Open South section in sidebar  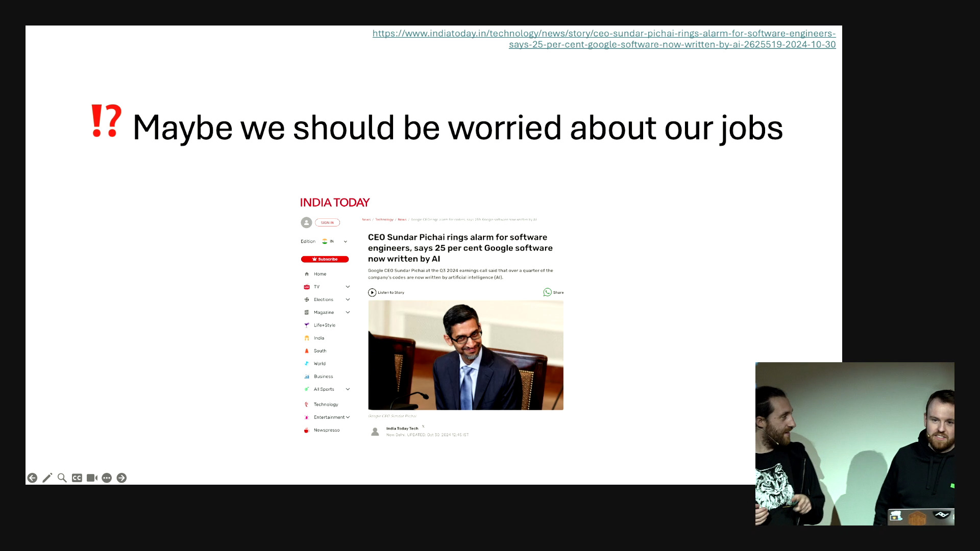click(x=320, y=351)
